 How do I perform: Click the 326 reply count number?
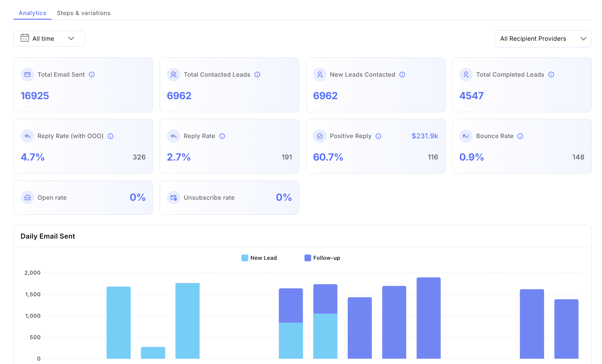(139, 157)
